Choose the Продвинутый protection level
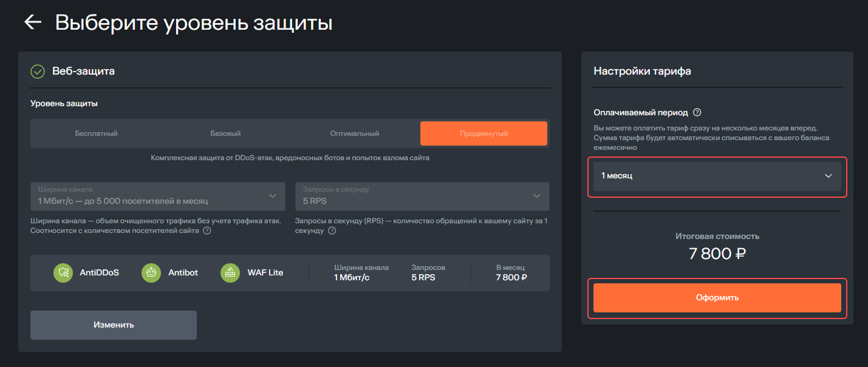This screenshot has width=868, height=367. (484, 133)
